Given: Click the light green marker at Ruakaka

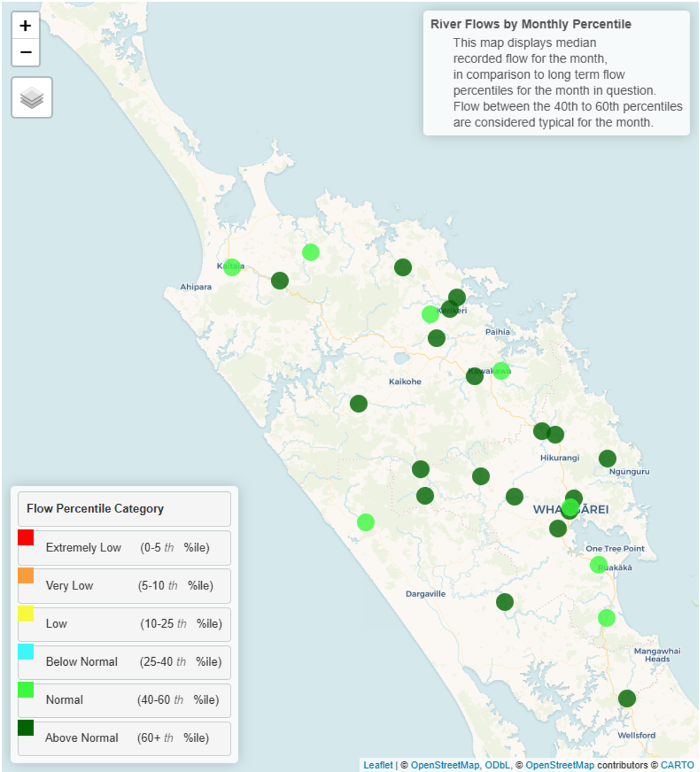Looking at the screenshot, I should click(x=598, y=564).
